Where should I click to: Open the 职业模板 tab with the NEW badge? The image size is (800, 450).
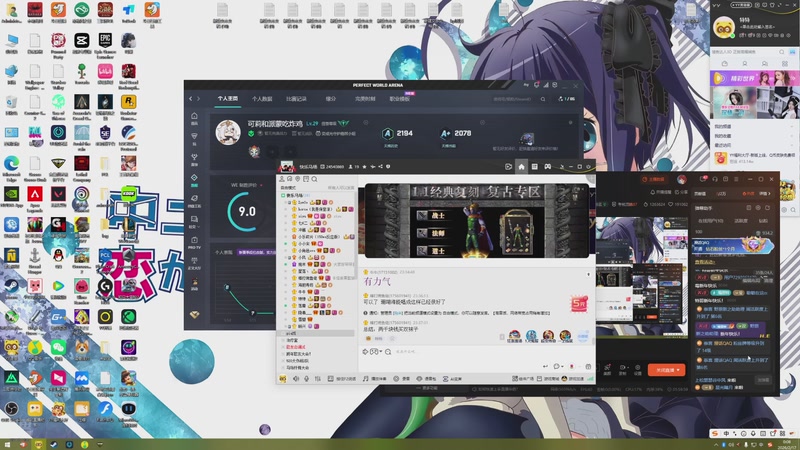[400, 99]
